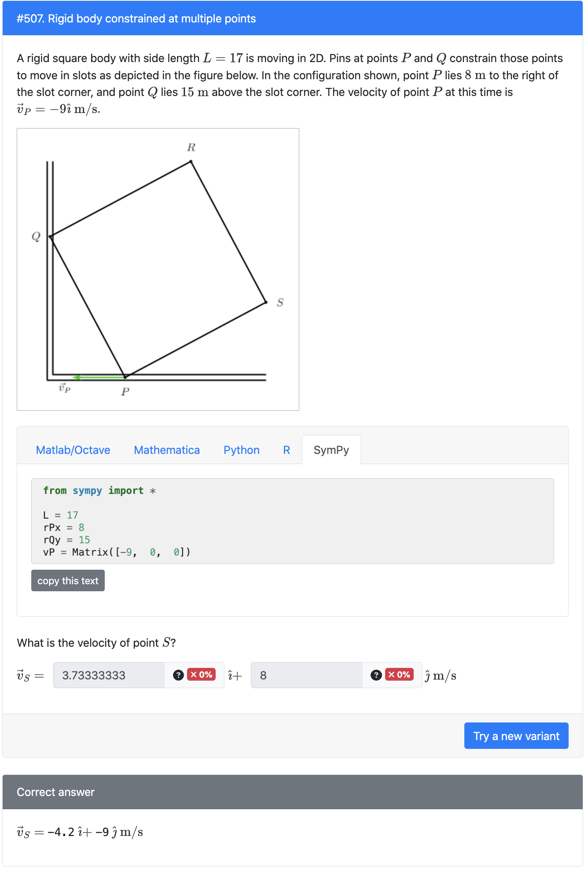Click the question mark icon left of 3.73333333
The width and height of the screenshot is (588, 877).
coord(178,674)
